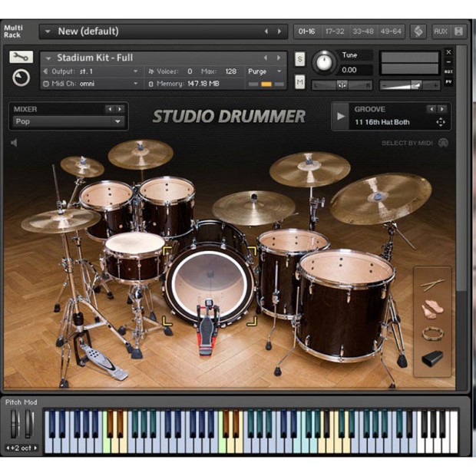Select the large ride cymbal on right

[x=381, y=199]
